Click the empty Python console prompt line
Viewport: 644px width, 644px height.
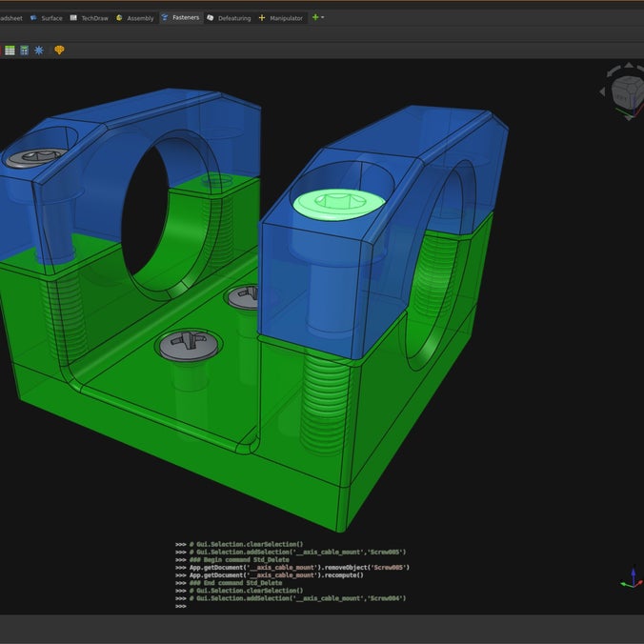click(181, 606)
